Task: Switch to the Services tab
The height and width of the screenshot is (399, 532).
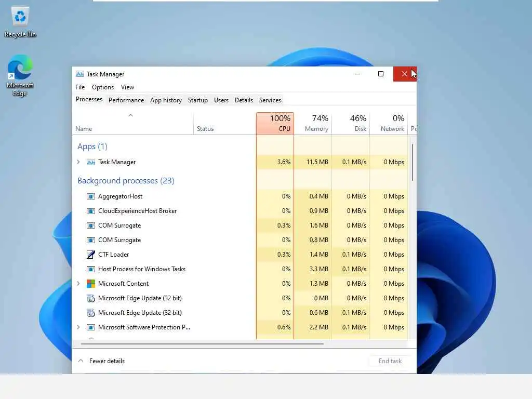Action: coord(270,100)
